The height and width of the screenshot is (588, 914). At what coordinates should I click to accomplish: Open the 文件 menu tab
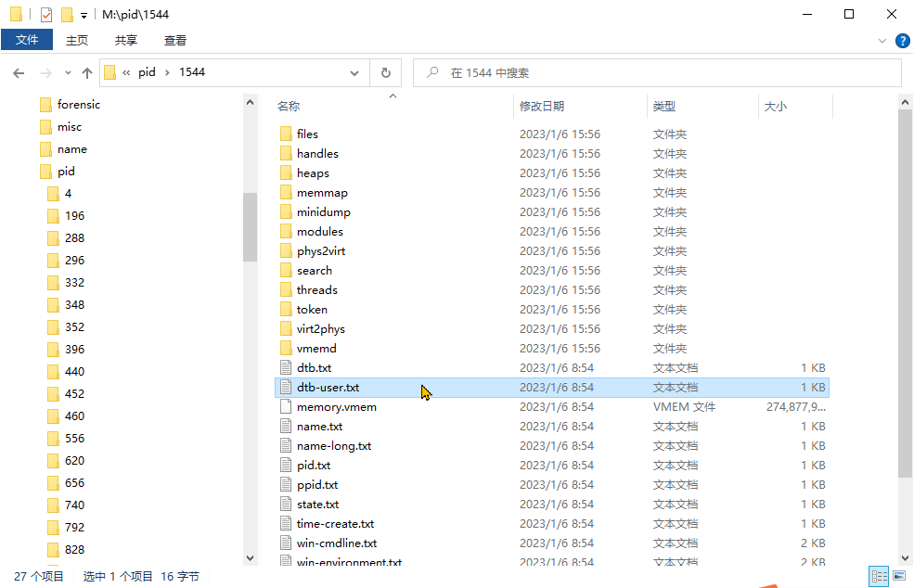pos(27,40)
